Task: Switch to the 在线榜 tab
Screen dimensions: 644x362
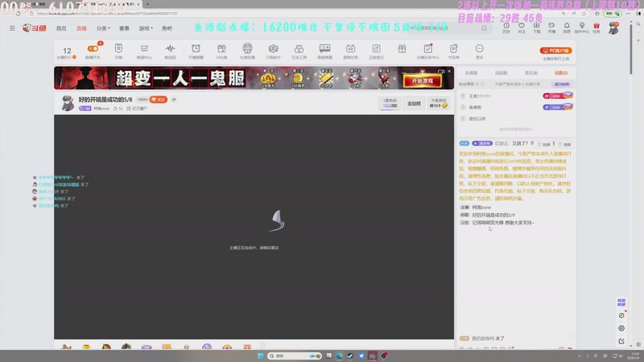Action: click(x=471, y=72)
